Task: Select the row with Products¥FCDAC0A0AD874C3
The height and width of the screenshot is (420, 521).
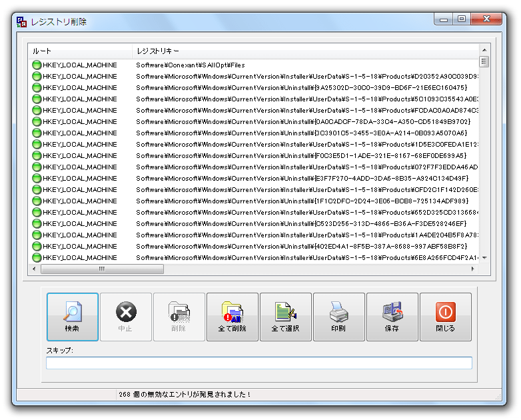Action: coord(253,111)
